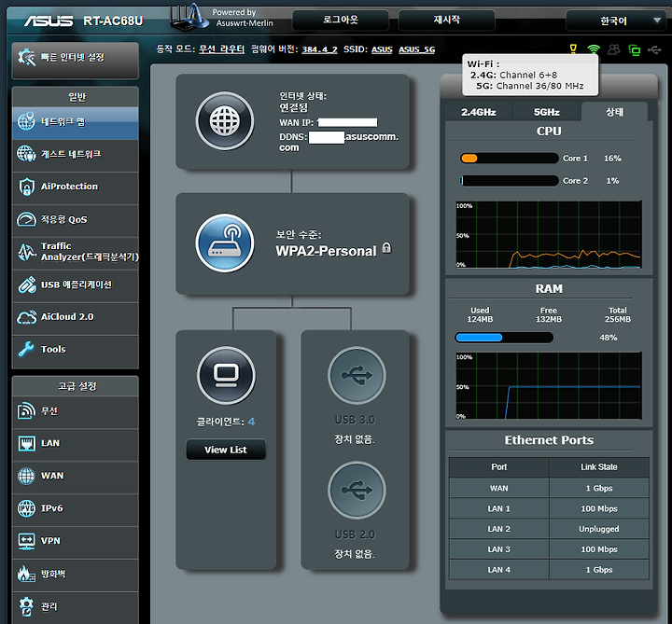Image resolution: width=672 pixels, height=624 pixels.
Task: Switch to the Status (상태) tab
Action: (x=614, y=112)
